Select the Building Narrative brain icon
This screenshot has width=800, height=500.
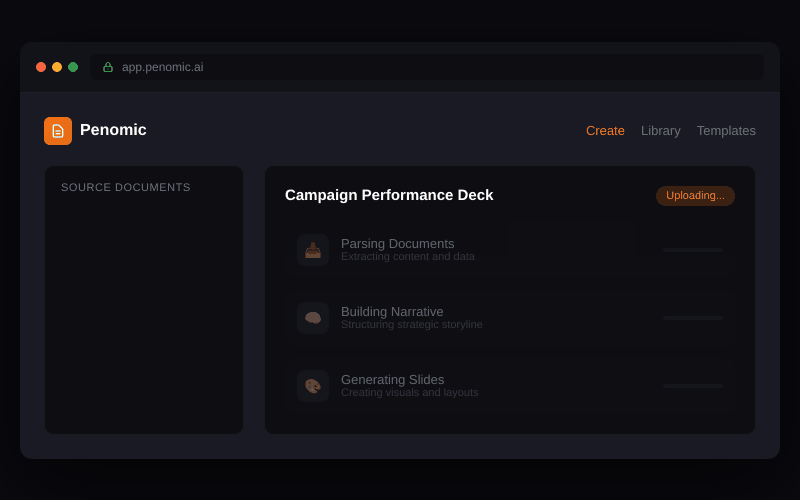313,318
